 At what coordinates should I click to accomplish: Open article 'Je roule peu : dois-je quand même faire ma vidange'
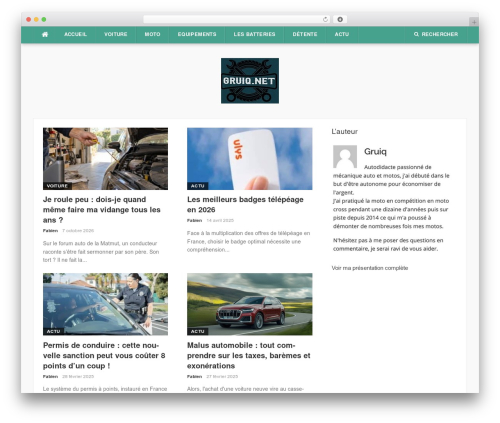tap(102, 210)
